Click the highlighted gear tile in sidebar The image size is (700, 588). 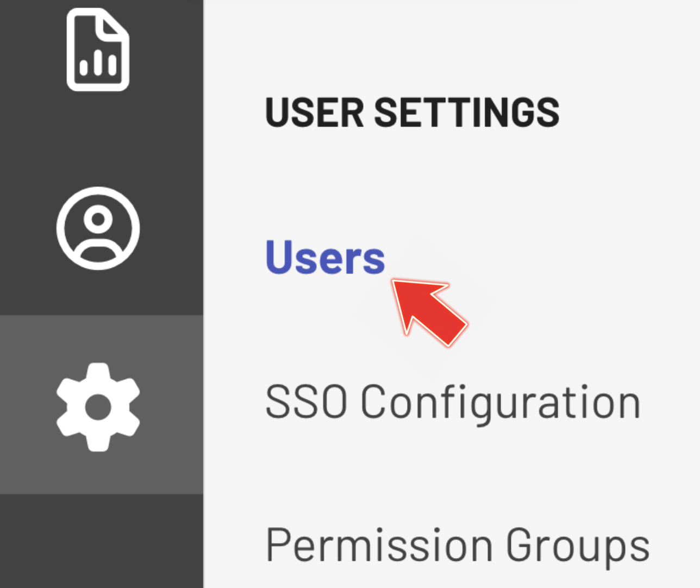pyautogui.click(x=98, y=406)
